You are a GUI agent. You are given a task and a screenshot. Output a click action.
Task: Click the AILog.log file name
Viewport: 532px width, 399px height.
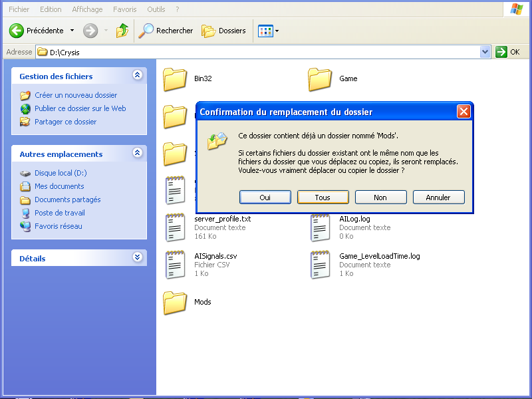click(354, 219)
